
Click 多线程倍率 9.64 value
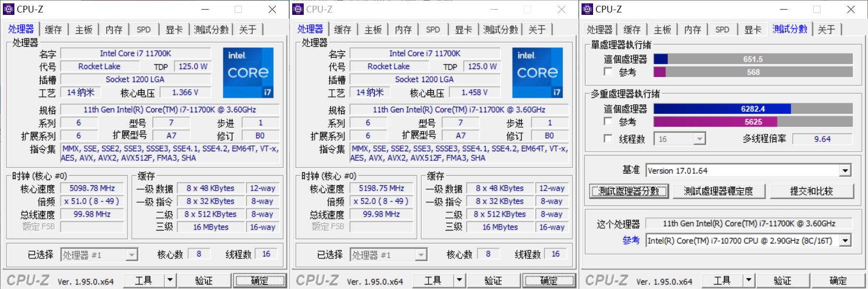(x=822, y=139)
